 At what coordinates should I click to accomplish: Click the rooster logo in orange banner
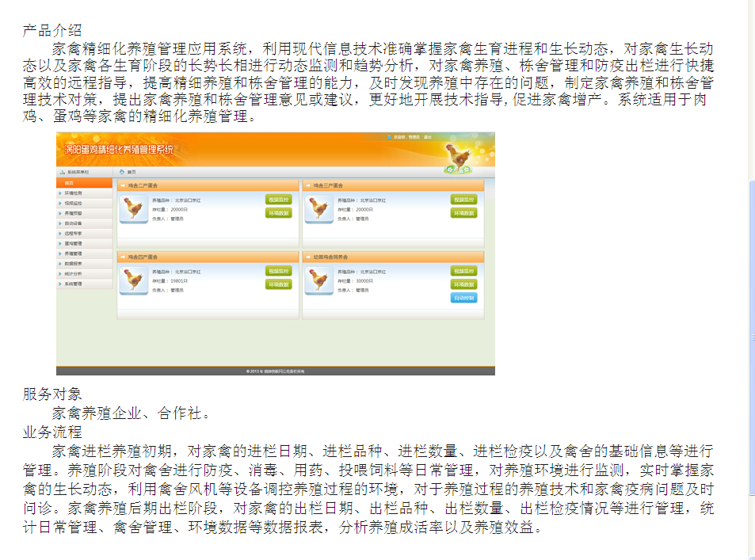click(x=457, y=157)
